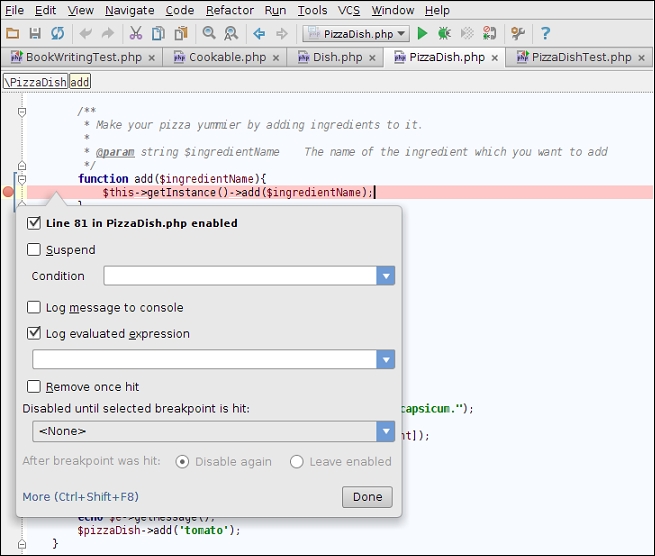The image size is (655, 556).
Task: Navigate forward with grey right arrow
Action: pos(282,33)
